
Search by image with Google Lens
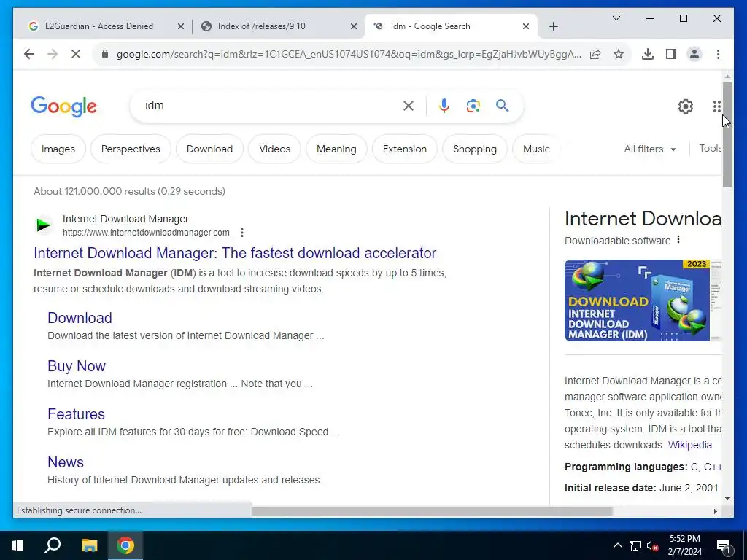click(x=473, y=106)
